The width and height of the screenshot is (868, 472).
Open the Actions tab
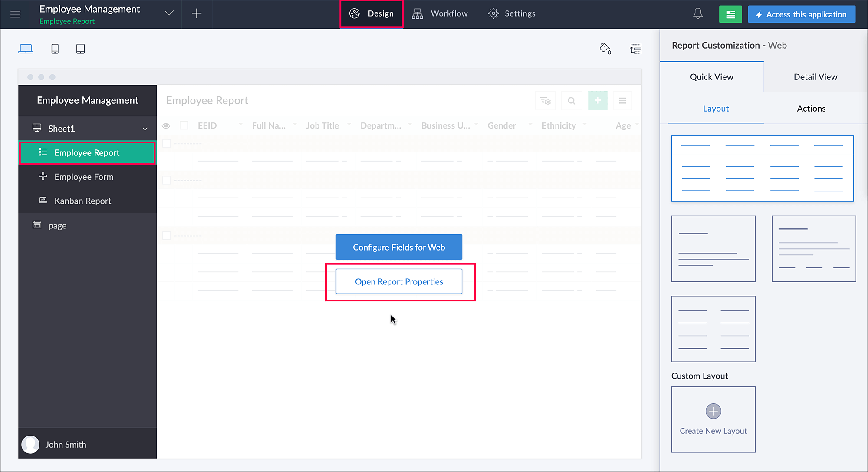tap(811, 109)
